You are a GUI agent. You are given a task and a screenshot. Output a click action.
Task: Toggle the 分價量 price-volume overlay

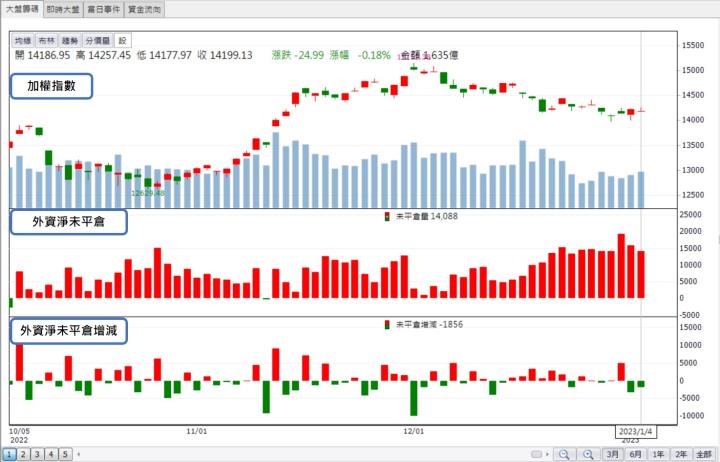click(98, 41)
